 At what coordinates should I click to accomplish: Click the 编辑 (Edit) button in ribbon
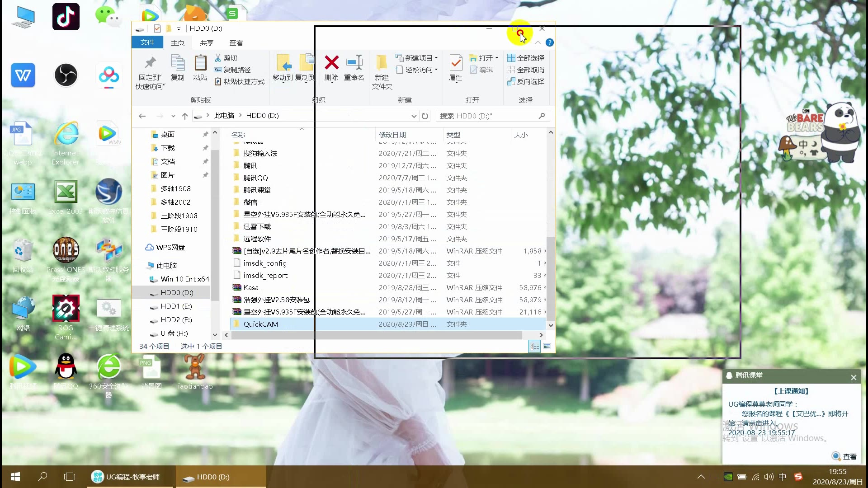(482, 70)
